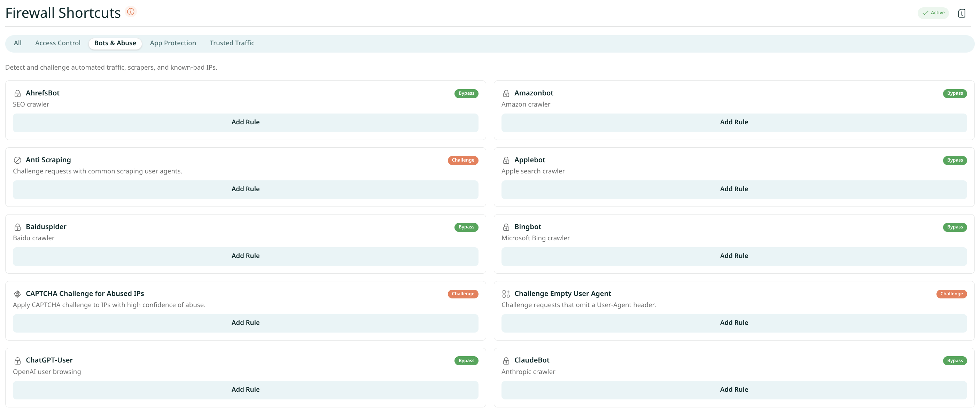Viewport: 980px width, 413px height.
Task: Click the lock icon beside Baiduspider
Action: click(17, 227)
